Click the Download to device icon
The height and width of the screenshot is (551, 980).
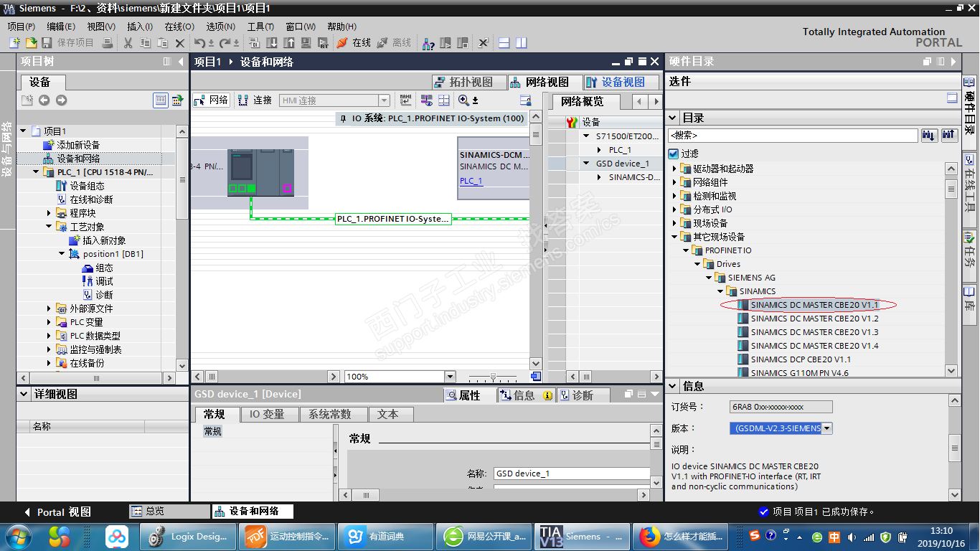pyautogui.click(x=273, y=43)
